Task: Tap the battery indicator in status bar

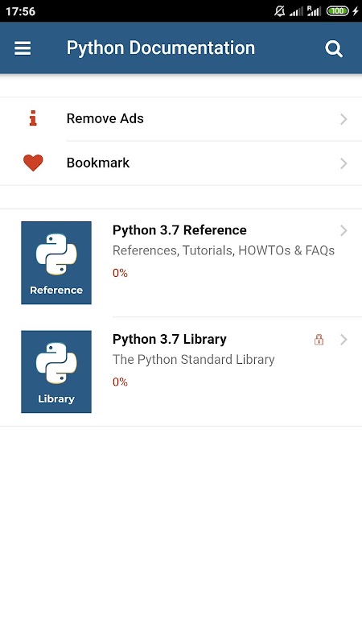Action: tap(337, 11)
